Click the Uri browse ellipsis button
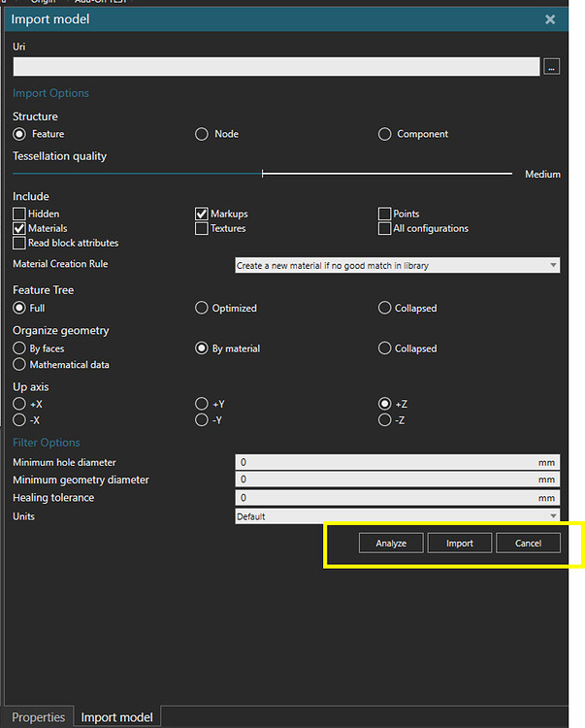The image size is (585, 728). click(x=551, y=67)
